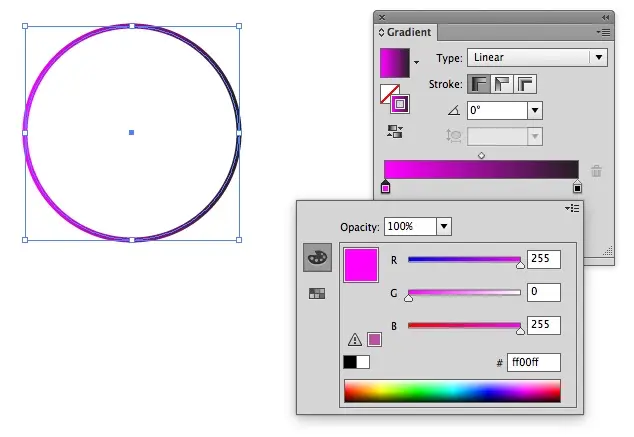Click the RGB color spectrum bar

452,391
